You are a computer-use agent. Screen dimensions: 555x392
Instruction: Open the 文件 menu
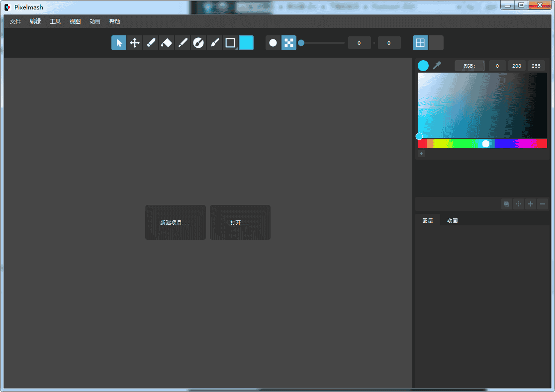[15, 21]
